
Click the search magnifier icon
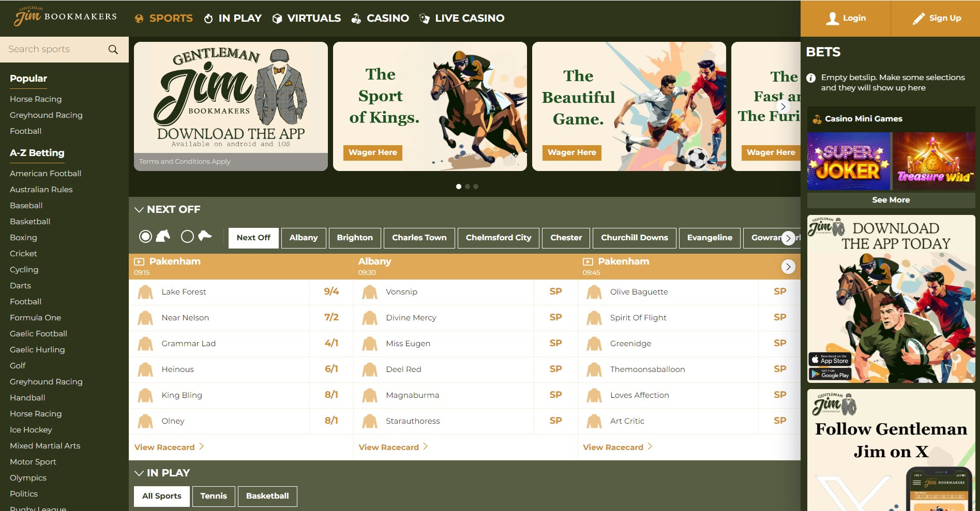click(x=113, y=50)
